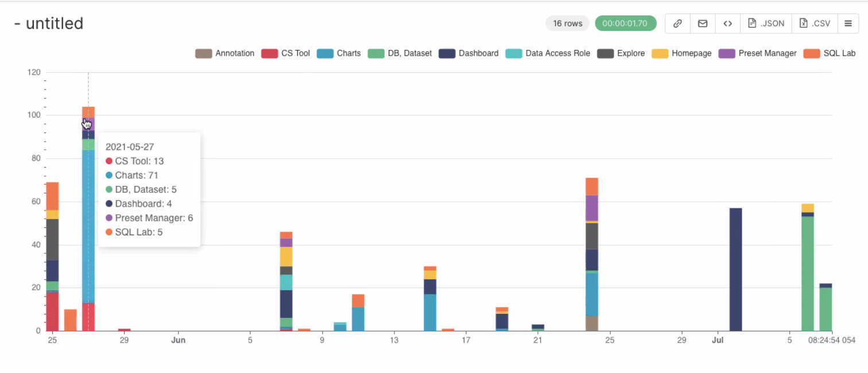Viewport: 868px width, 373px height.
Task: Export results as .JSON
Action: 766,24
